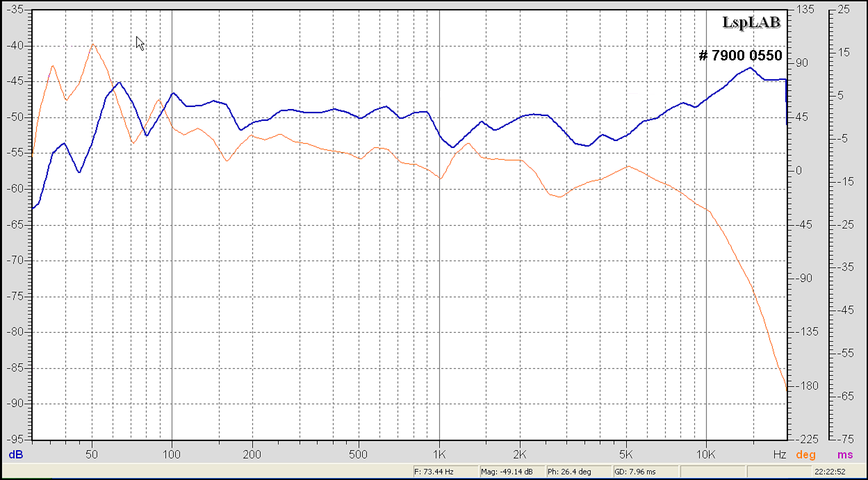
Task: Click the orange deg axis label
Action: (x=806, y=455)
